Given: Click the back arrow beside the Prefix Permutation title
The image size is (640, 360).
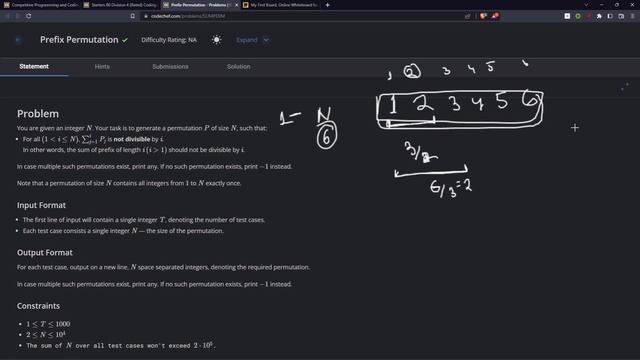Looking at the screenshot, I should [x=18, y=40].
